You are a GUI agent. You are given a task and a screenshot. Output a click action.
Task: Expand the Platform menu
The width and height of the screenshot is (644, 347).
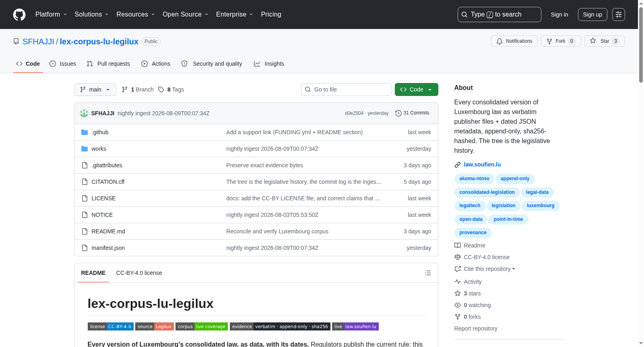pyautogui.click(x=51, y=15)
